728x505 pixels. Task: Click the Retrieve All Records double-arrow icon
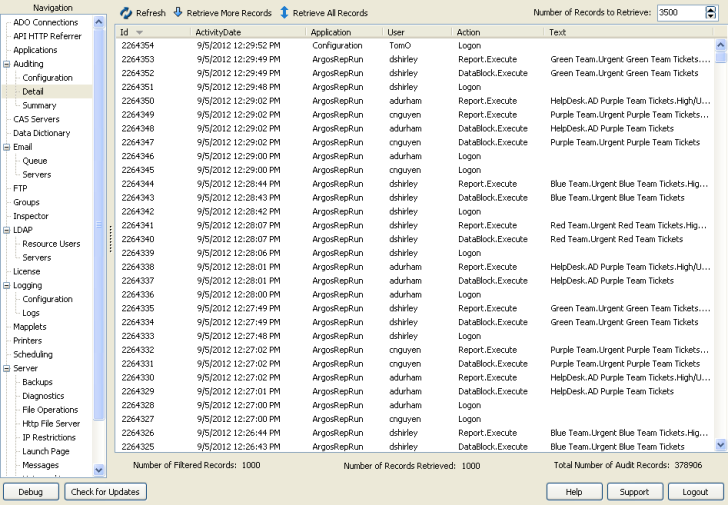pos(284,13)
